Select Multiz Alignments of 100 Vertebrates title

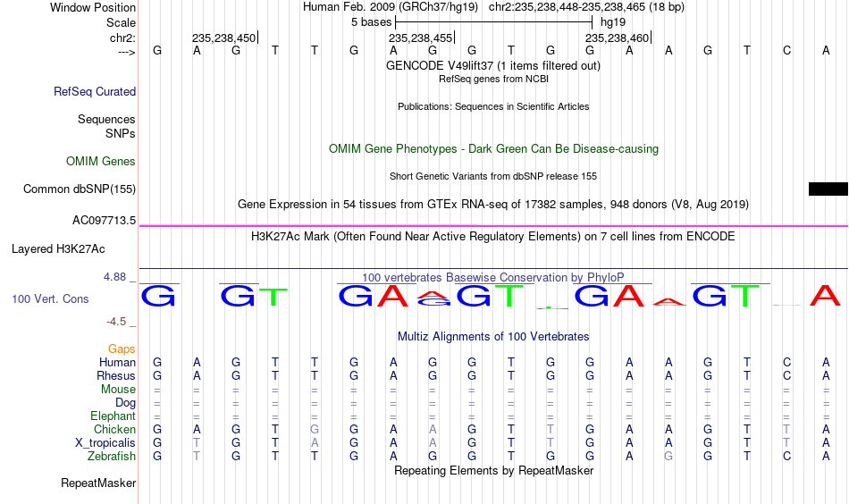coord(493,337)
